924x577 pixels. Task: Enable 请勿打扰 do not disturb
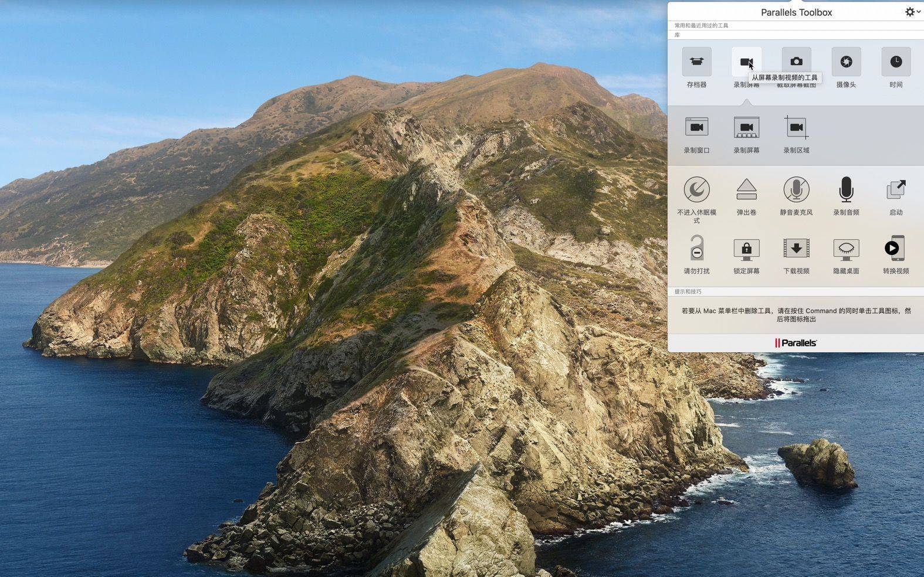tap(696, 249)
